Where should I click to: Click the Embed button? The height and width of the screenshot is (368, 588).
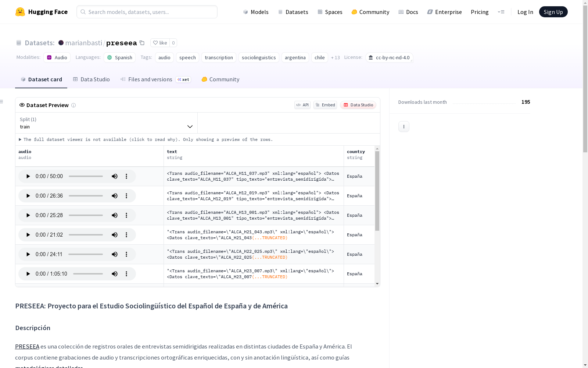point(325,105)
